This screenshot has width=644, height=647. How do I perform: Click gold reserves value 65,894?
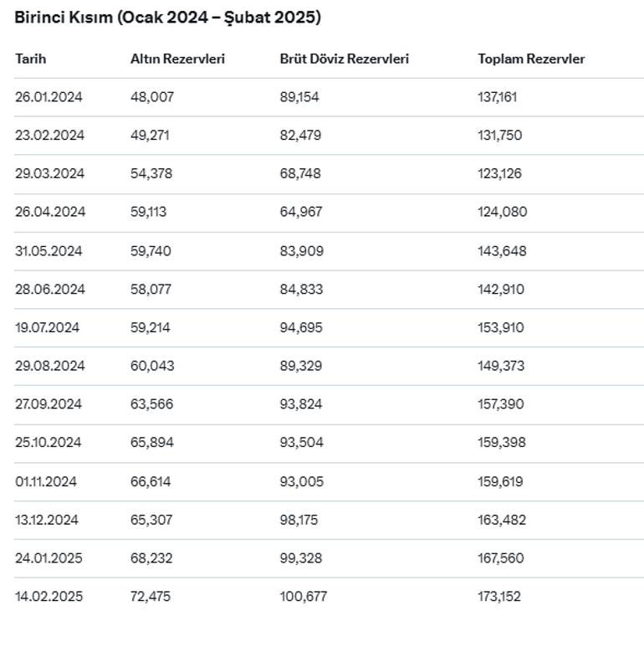152,443
